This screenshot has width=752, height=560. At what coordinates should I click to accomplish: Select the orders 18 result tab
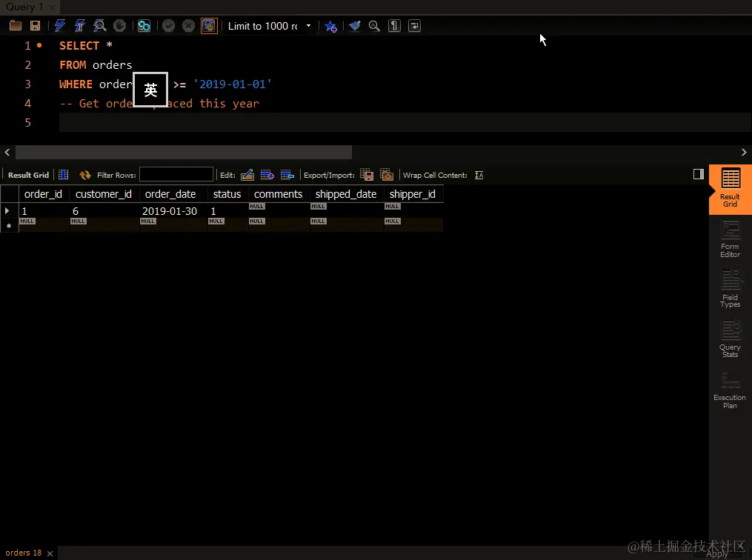tap(24, 553)
